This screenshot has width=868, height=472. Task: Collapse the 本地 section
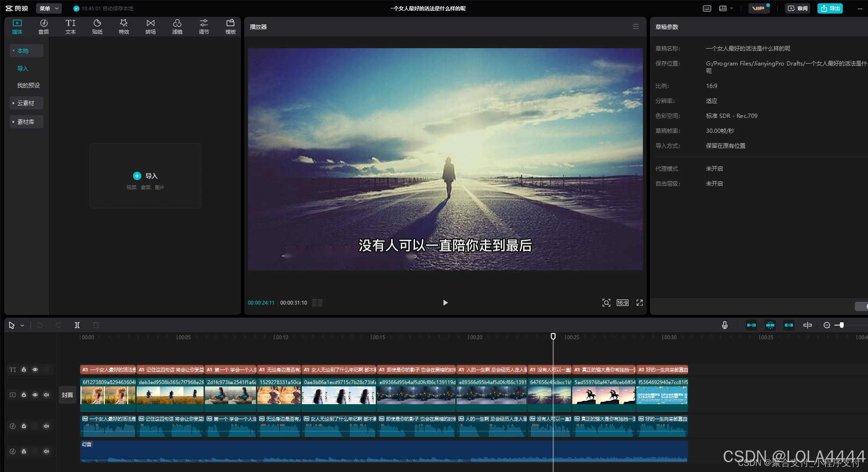[x=27, y=51]
